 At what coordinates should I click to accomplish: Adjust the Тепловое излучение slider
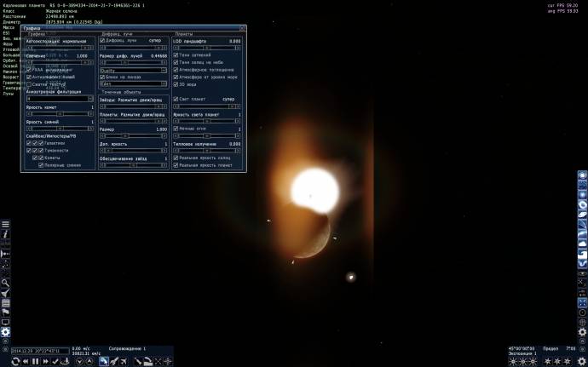tap(206, 151)
